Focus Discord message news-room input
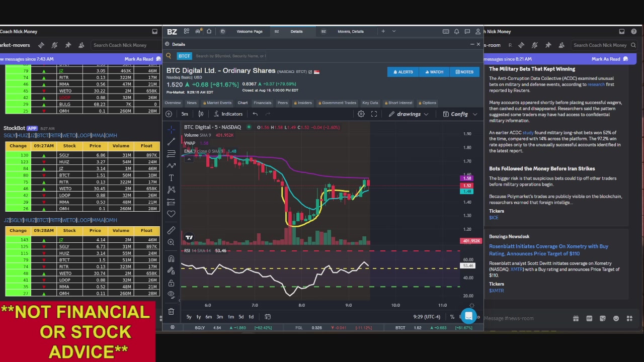Screen dimensions: 644x362 [x=526, y=318]
